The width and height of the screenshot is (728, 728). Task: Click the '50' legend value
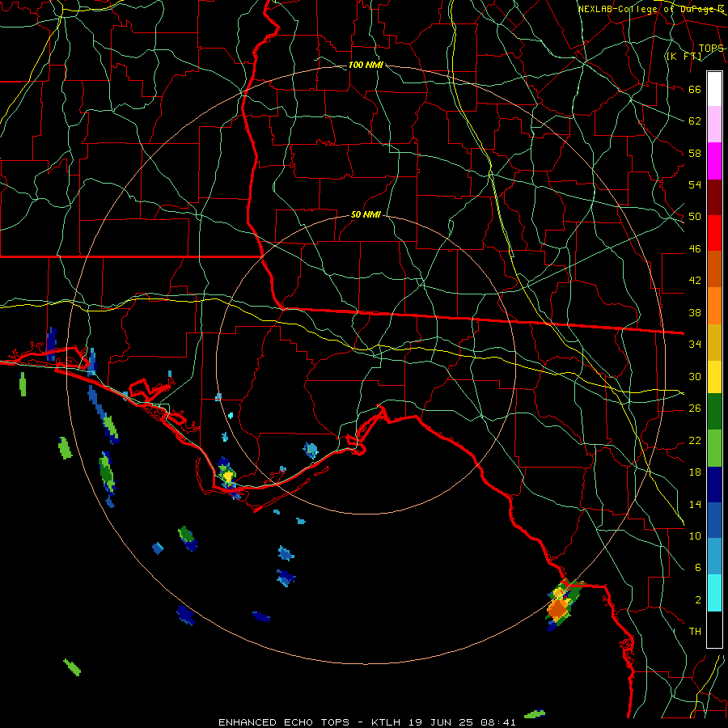pyautogui.click(x=695, y=217)
